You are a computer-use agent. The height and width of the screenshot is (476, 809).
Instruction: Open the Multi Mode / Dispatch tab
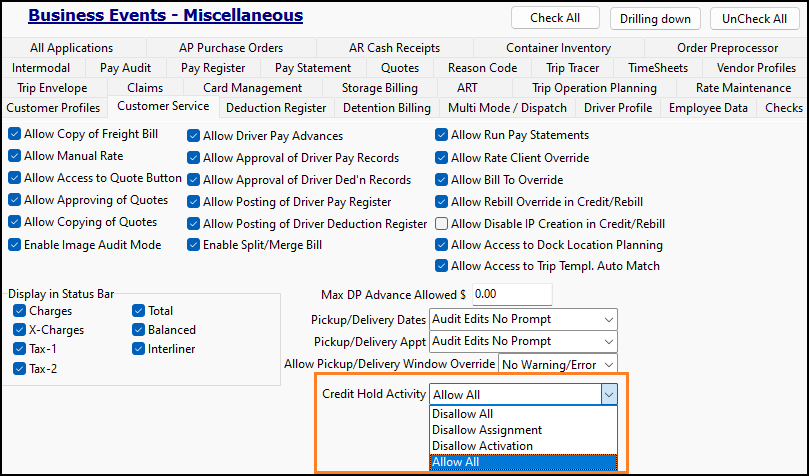tap(507, 108)
